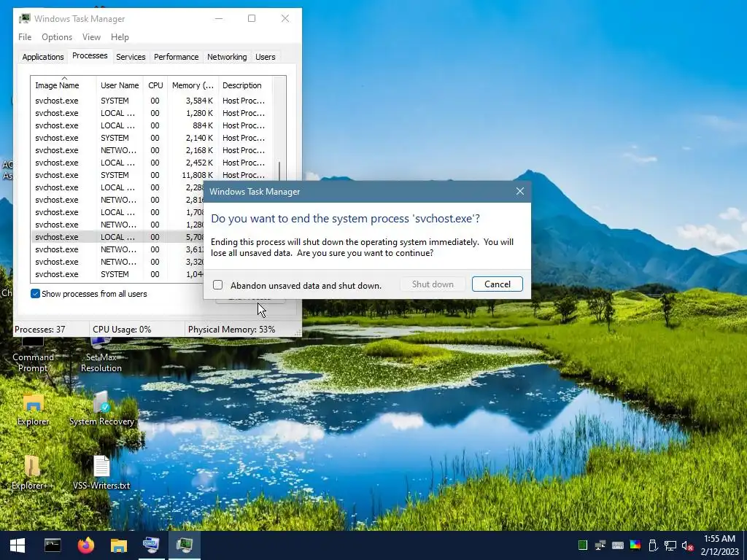Select the System Recovery desktop icon
The height and width of the screenshot is (560, 747).
click(101, 409)
